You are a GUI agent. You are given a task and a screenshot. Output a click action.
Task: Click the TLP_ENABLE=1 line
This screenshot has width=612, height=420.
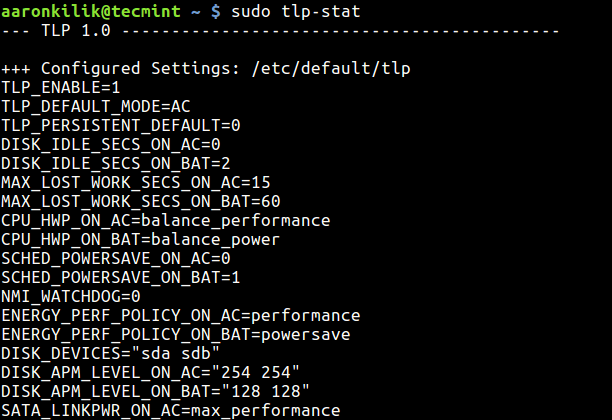[x=60, y=87]
